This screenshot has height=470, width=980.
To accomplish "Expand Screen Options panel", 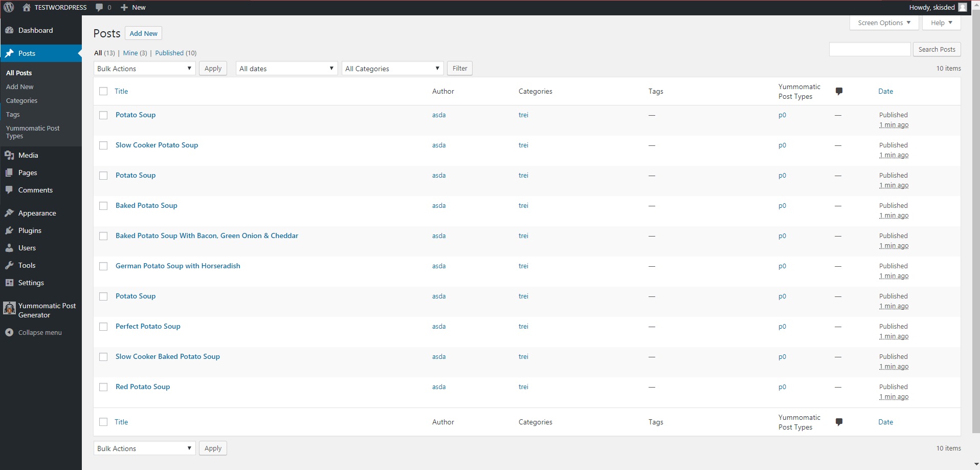I will 884,23.
